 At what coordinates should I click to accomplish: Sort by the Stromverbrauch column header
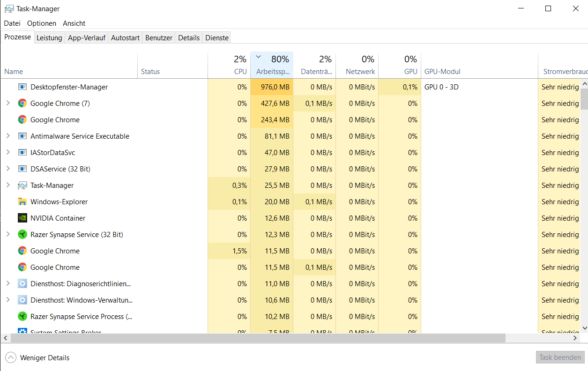coord(563,65)
